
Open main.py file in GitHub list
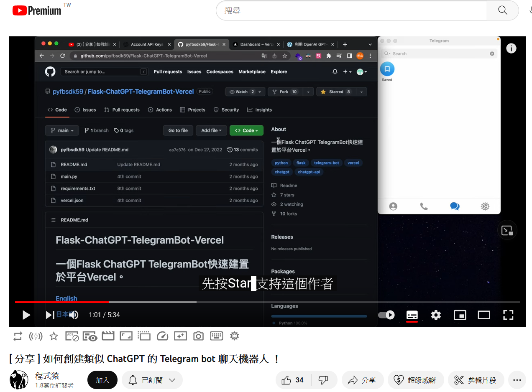[69, 176]
